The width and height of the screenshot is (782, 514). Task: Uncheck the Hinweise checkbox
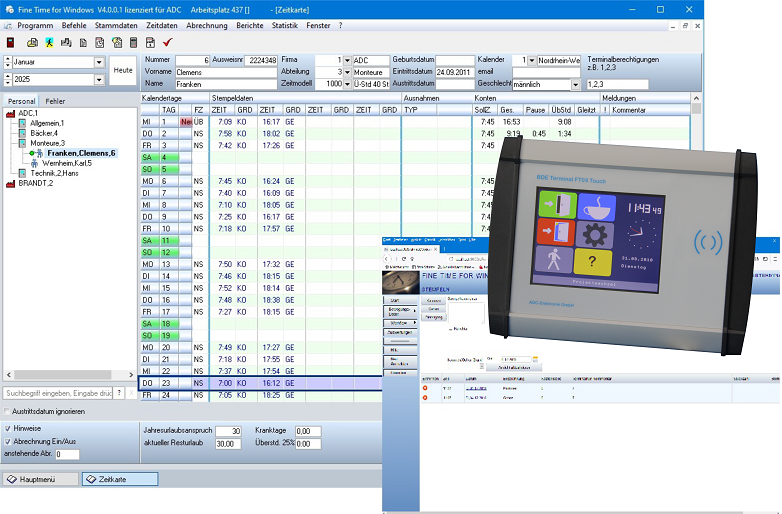[9, 427]
